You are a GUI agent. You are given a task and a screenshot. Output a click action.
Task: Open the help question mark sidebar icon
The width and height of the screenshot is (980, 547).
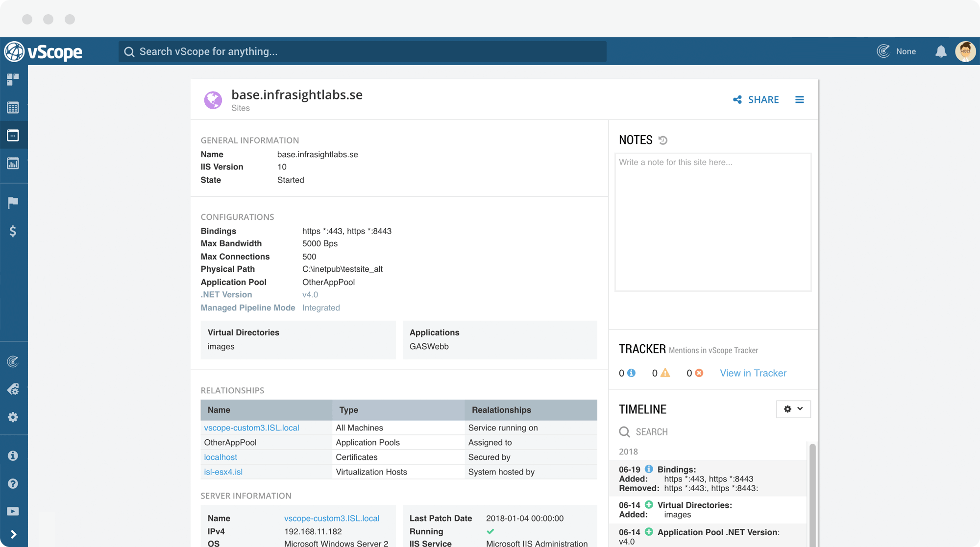coord(13,483)
